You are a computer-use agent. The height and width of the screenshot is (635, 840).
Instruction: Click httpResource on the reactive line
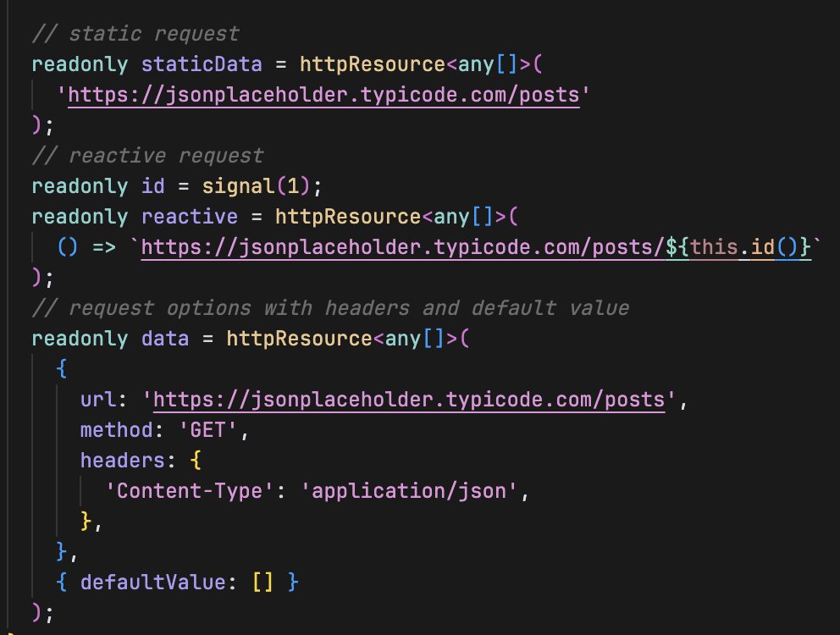pos(348,217)
